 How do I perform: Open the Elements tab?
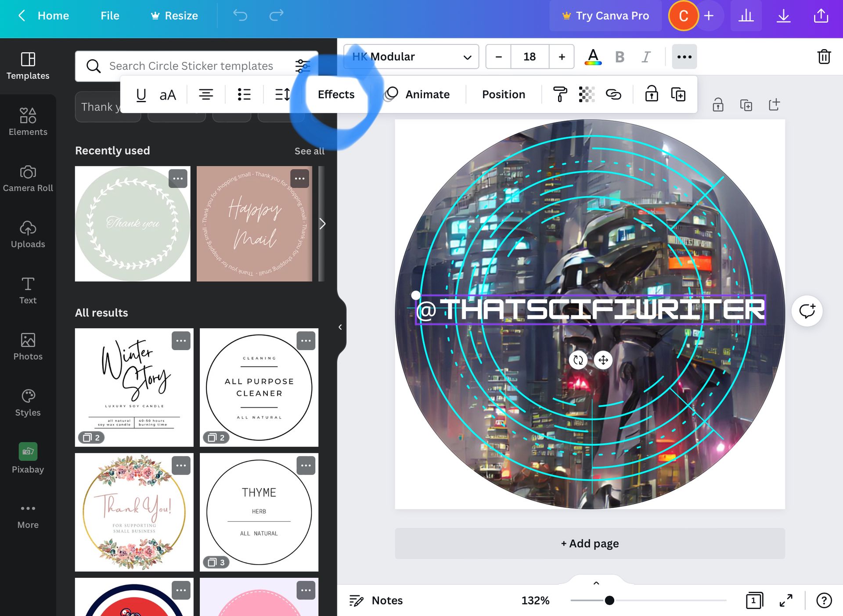(28, 122)
